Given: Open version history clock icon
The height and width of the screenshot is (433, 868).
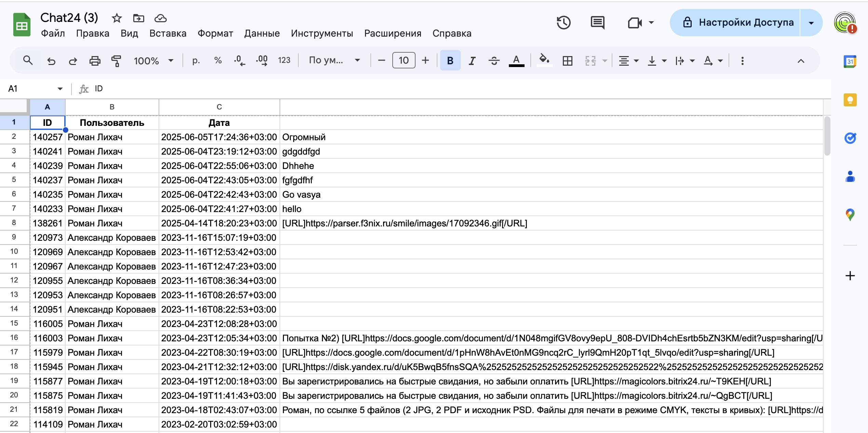Looking at the screenshot, I should coord(564,23).
